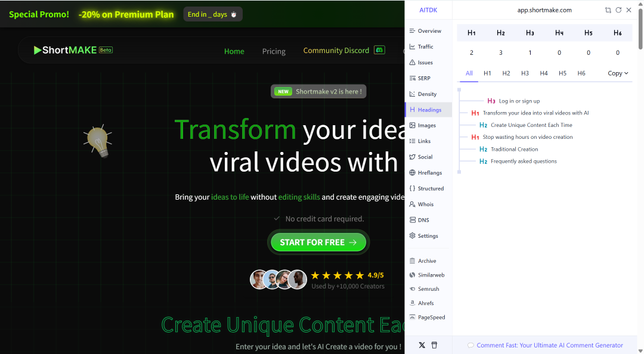Select the 'Log in or sign up' heading row
The width and height of the screenshot is (644, 354).
[x=514, y=101]
